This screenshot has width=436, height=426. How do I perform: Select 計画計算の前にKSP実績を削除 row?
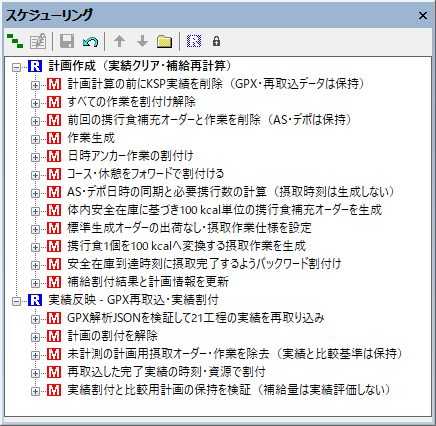(x=216, y=84)
